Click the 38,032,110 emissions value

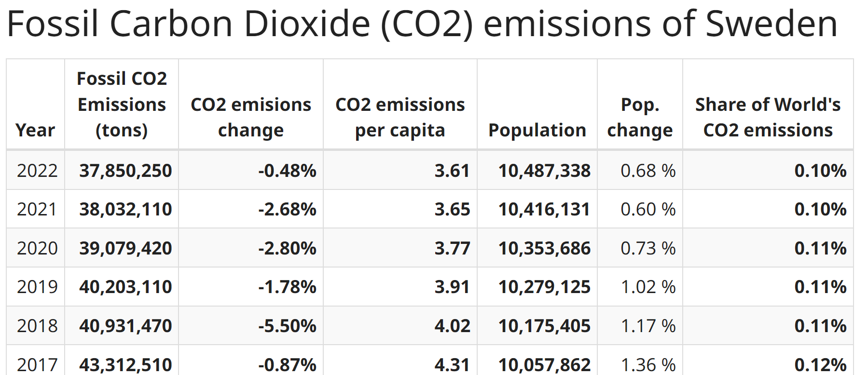point(125,209)
